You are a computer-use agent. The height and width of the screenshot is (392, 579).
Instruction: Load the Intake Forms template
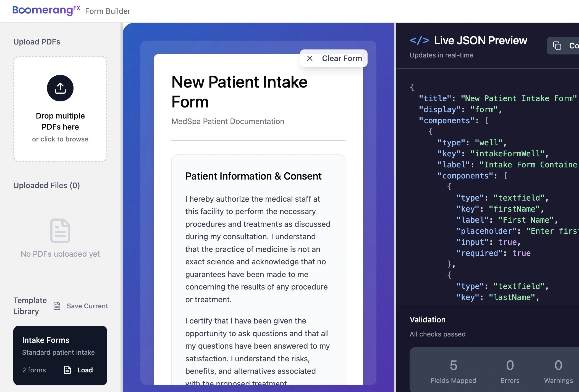click(x=78, y=370)
